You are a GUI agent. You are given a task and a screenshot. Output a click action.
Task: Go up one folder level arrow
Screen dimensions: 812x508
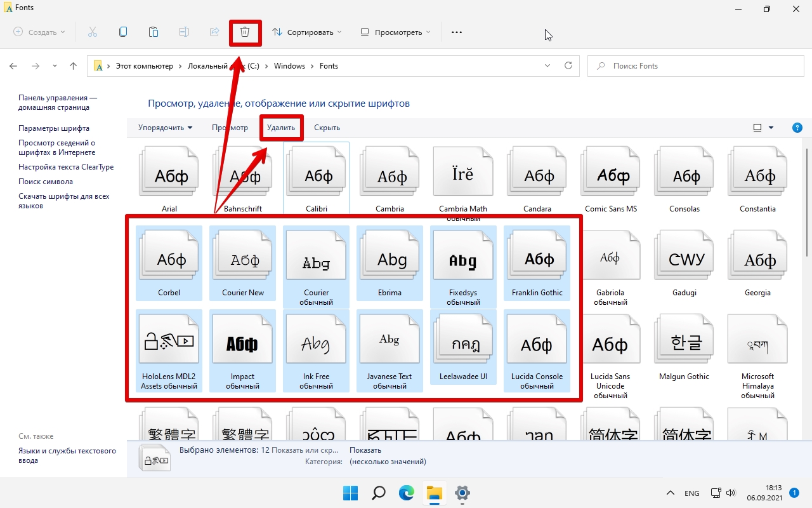pos(74,66)
